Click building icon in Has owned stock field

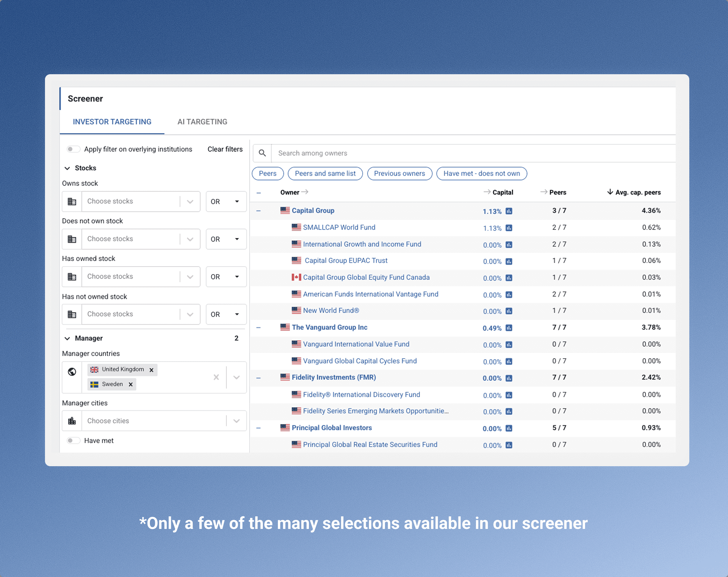click(72, 277)
